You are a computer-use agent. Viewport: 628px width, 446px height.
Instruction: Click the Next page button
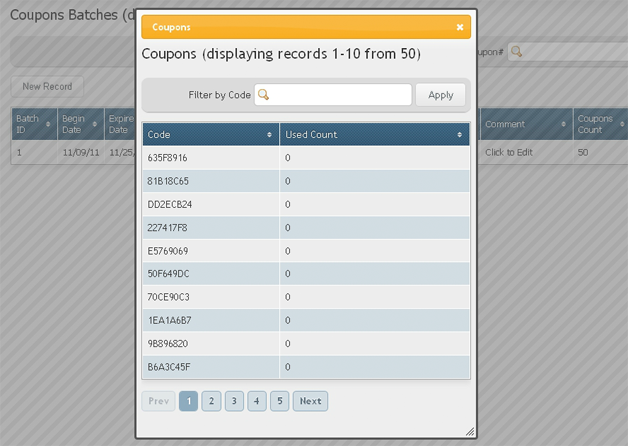pyautogui.click(x=310, y=401)
